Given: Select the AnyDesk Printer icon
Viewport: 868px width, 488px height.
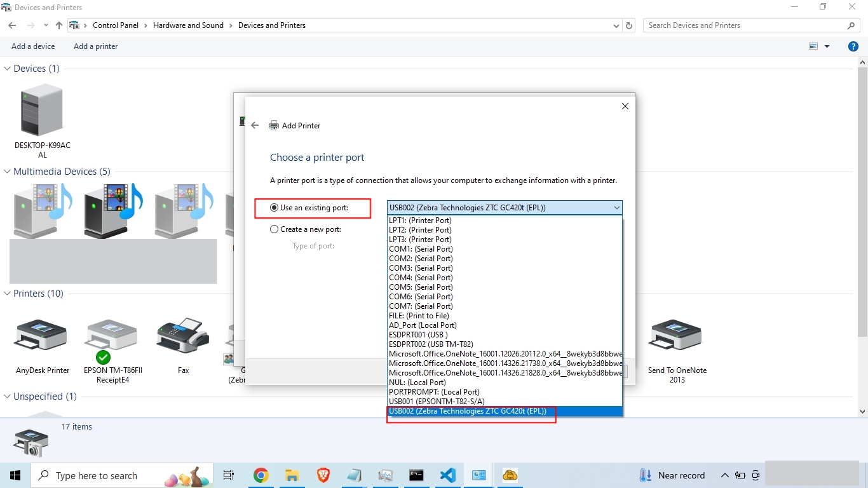Looking at the screenshot, I should tap(42, 335).
